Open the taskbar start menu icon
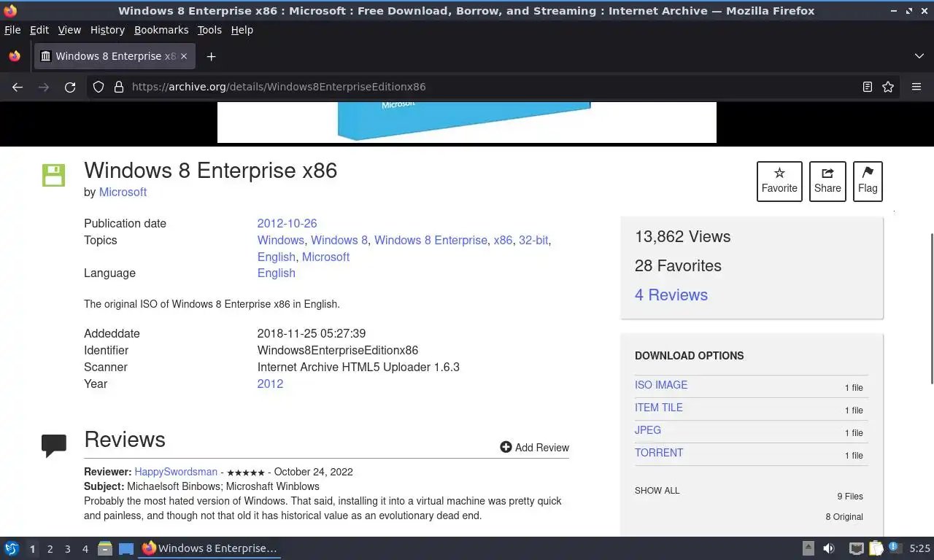 coord(12,548)
